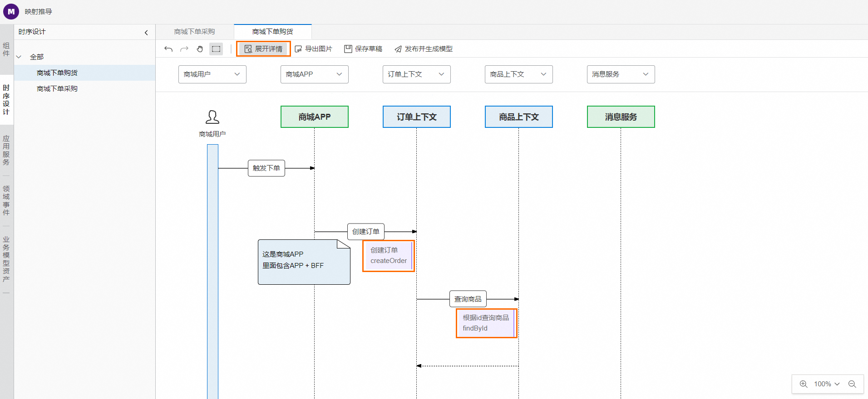Select the 商城用户 actor figure
868x399 pixels.
pos(212,123)
